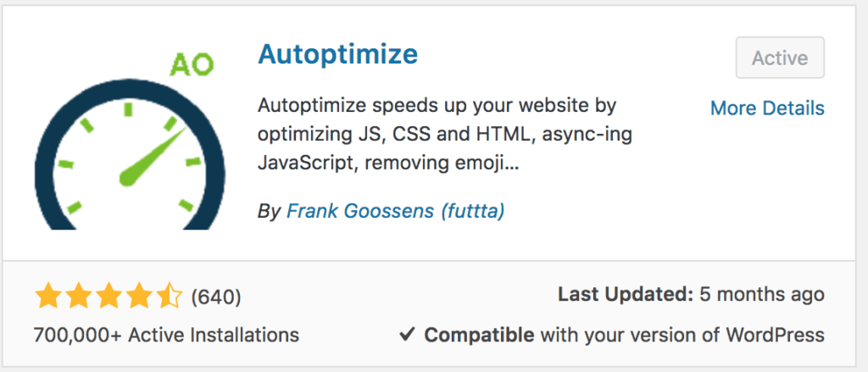This screenshot has height=372, width=868.
Task: Open More Details for Autoptimize
Action: click(766, 108)
